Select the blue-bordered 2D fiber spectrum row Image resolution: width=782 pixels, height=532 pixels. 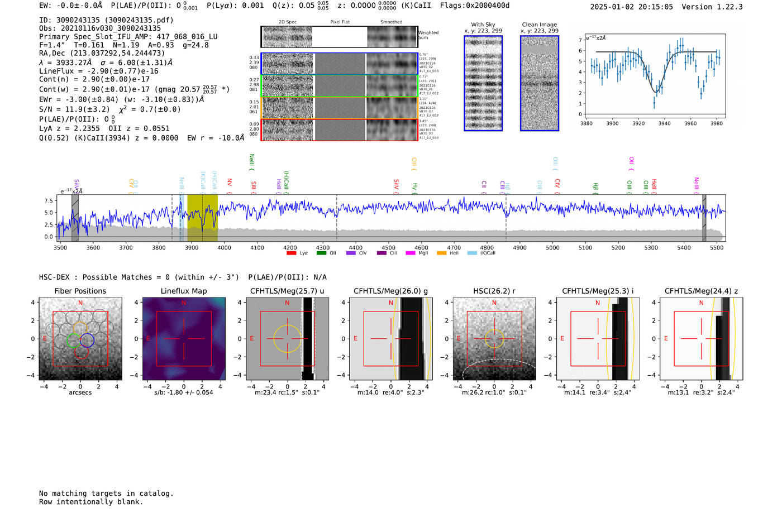(339, 64)
